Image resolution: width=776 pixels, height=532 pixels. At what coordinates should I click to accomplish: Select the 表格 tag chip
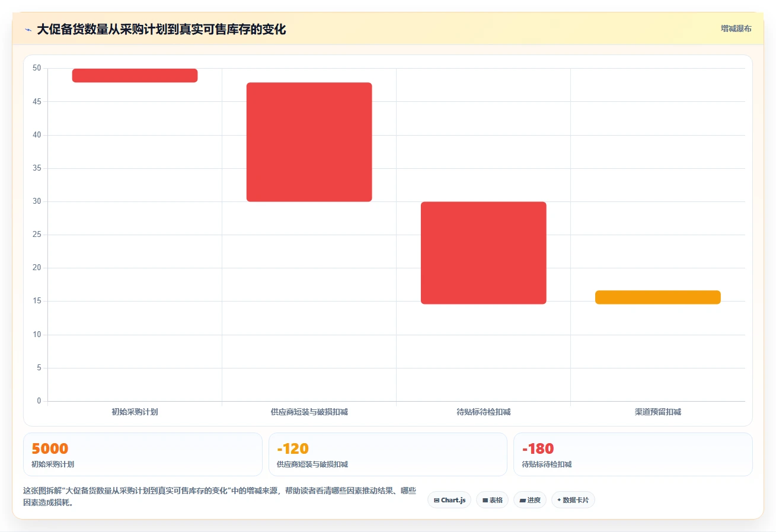[x=492, y=500]
